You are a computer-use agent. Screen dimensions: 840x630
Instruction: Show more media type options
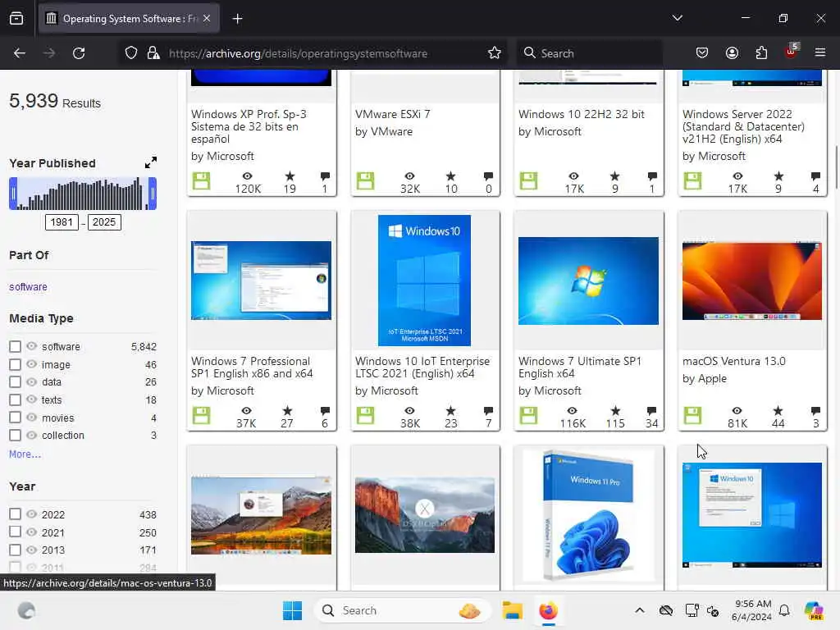pyautogui.click(x=25, y=454)
